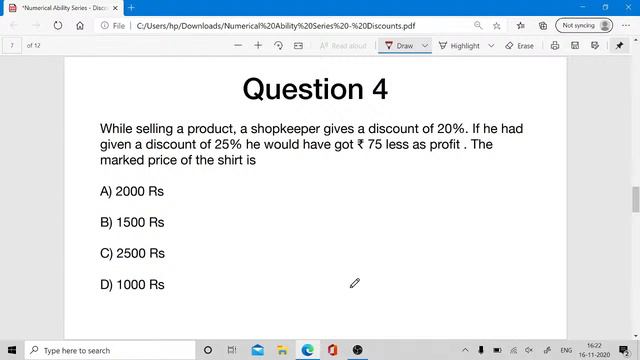Screen dimensions: 640x360
Task: Zoom out the PDF
Action: click(238, 45)
